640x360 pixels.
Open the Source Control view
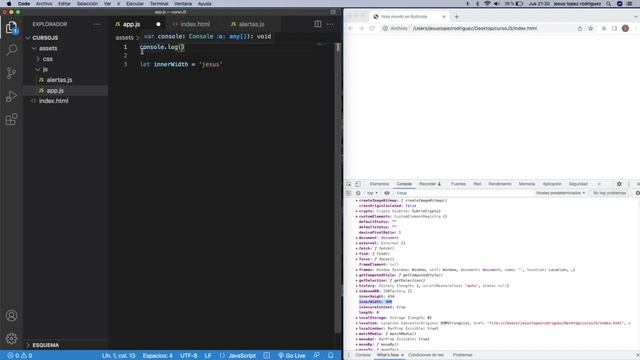tap(11, 73)
